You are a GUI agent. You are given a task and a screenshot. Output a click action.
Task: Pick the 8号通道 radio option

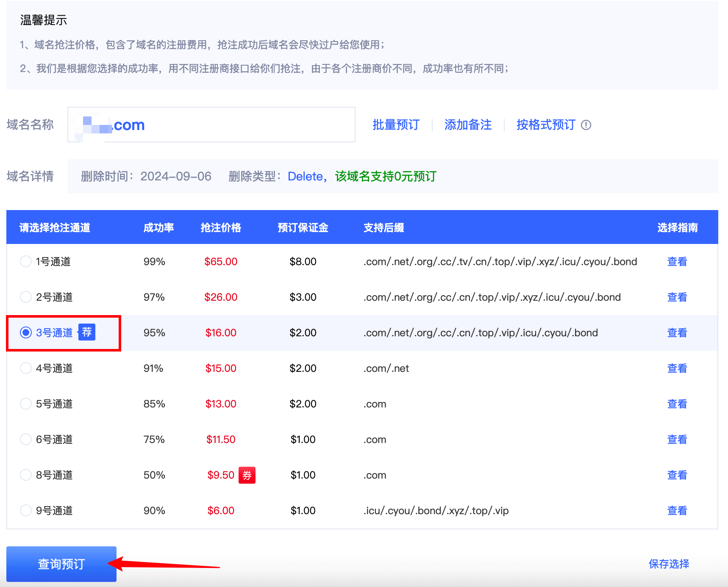(x=26, y=475)
